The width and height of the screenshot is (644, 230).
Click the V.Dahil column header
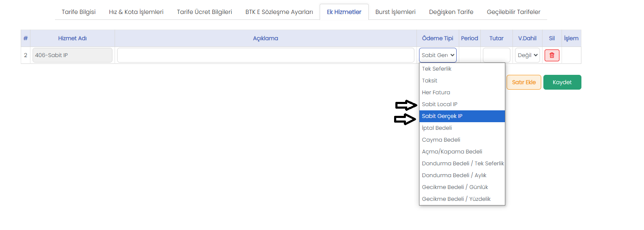click(527, 38)
